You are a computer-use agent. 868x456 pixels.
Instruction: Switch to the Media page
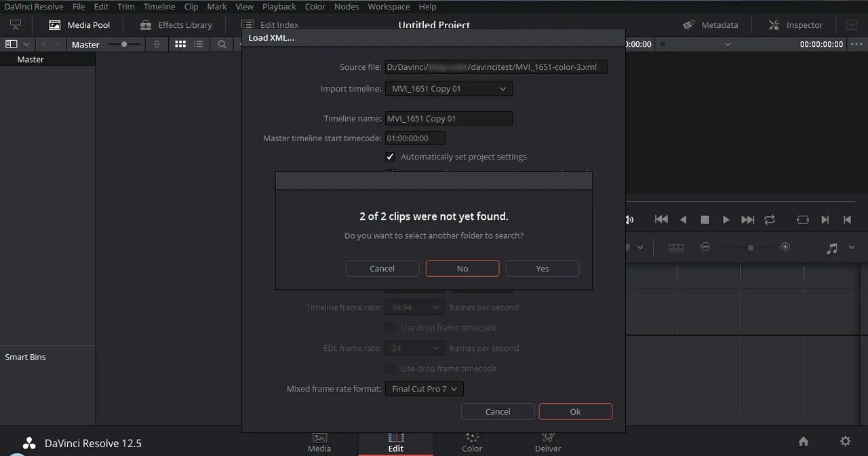[x=319, y=442]
